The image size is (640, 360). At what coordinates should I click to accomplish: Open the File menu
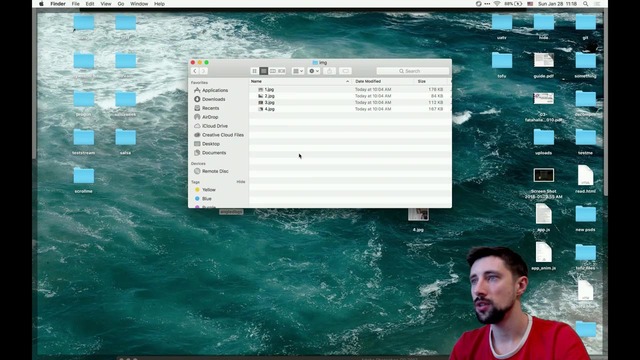(x=76, y=4)
